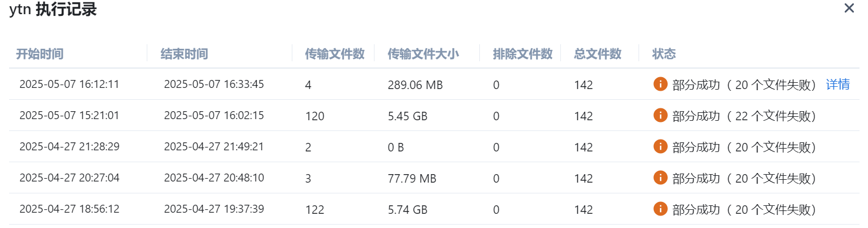
Task: Click the 传输文件大小 column header
Action: click(x=423, y=54)
